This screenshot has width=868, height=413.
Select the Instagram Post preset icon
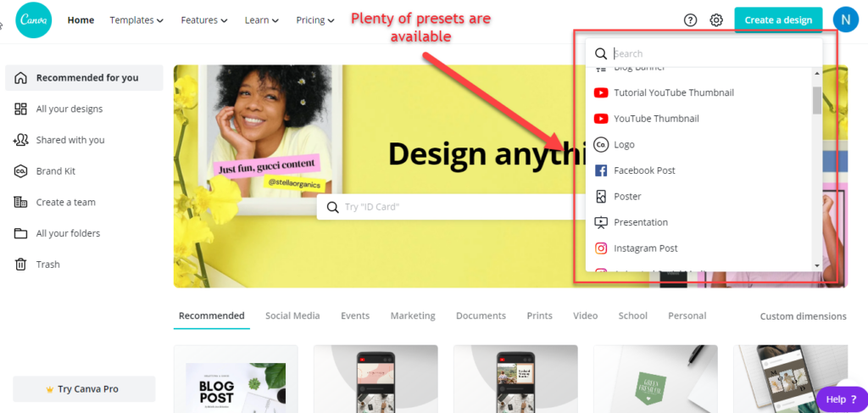601,248
